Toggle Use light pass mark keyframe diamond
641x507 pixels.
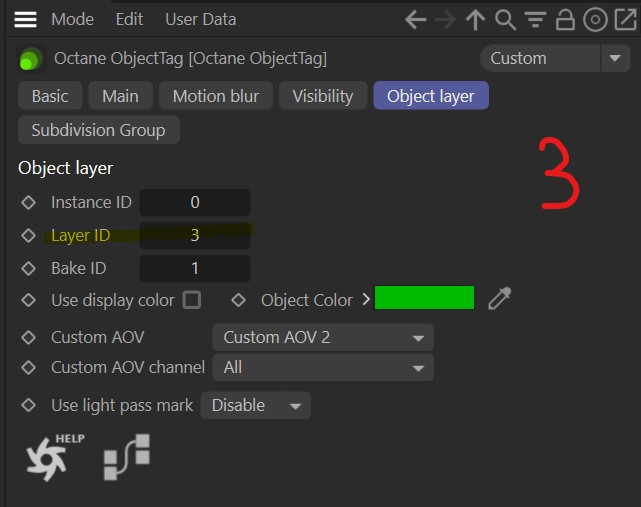tap(29, 405)
